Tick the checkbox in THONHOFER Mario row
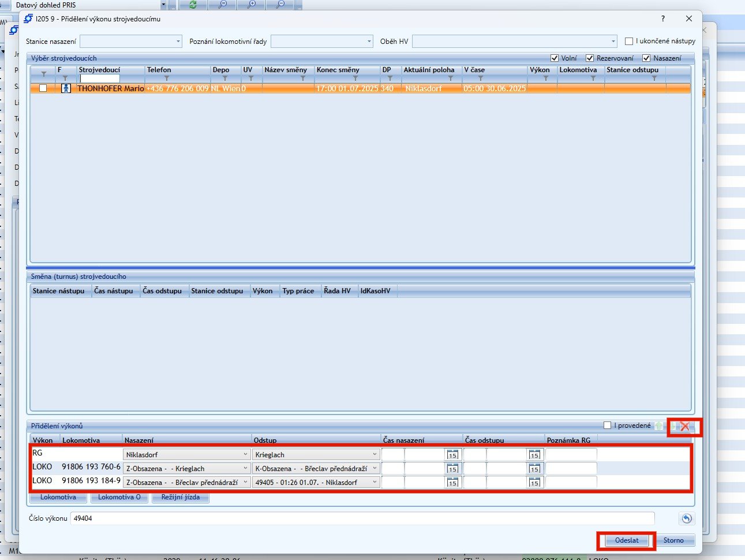This screenshot has width=745, height=560. click(43, 88)
